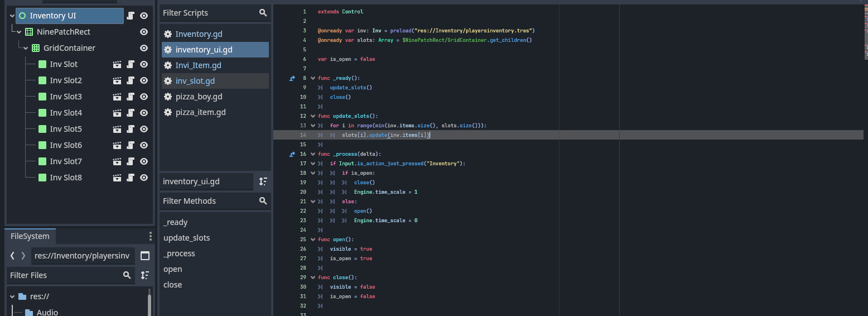Hide the GridContainer node

144,48
